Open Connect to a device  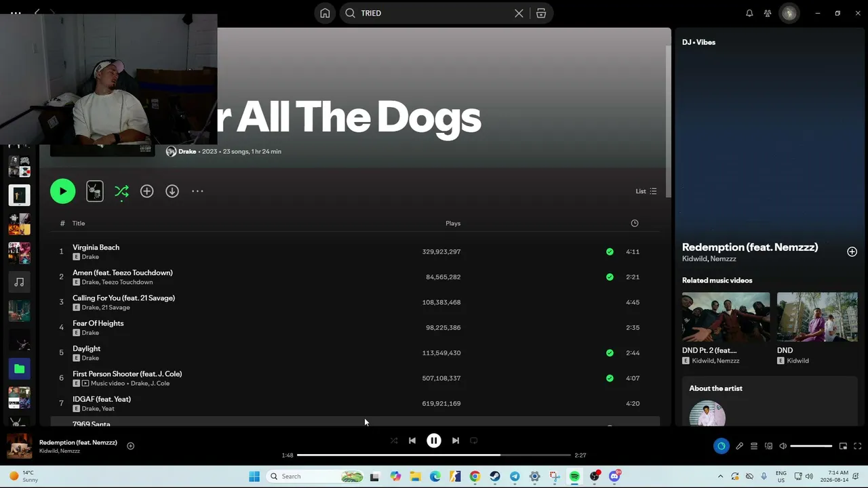768,446
